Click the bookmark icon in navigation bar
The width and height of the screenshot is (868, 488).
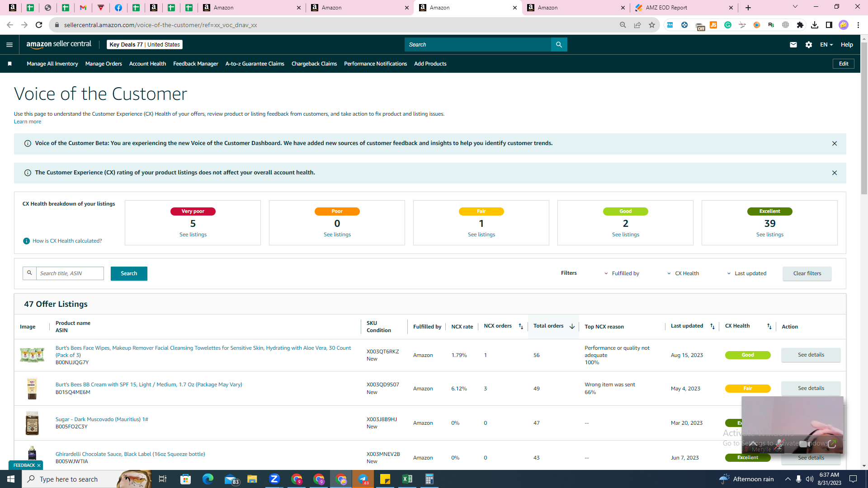(9, 64)
